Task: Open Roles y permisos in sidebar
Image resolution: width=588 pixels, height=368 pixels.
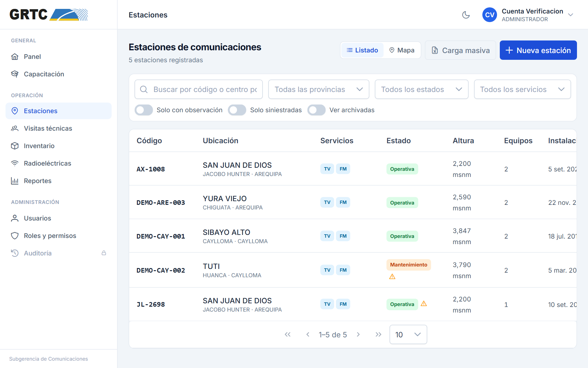Action: pyautogui.click(x=58, y=236)
